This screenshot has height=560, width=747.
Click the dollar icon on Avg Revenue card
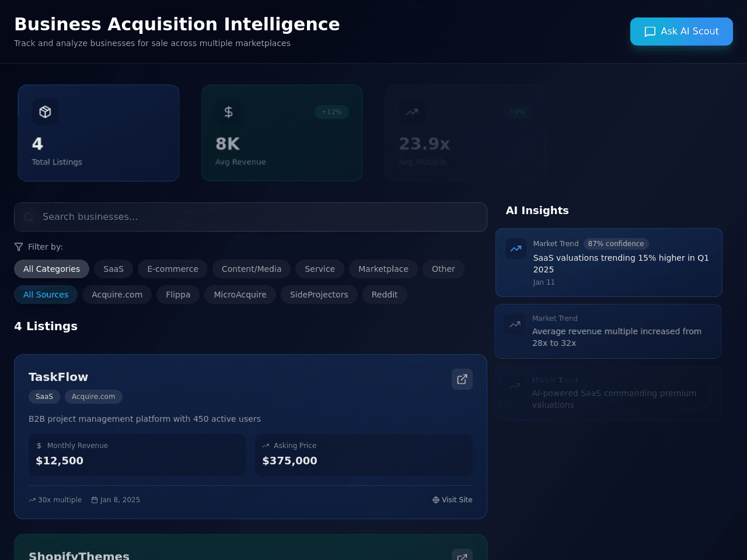coord(229,112)
